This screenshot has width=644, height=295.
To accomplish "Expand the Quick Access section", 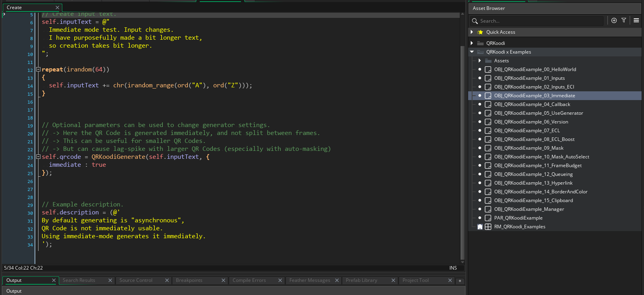I will point(472,32).
